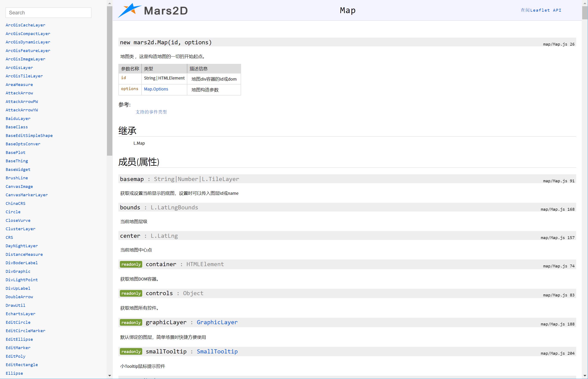588x379 pixels.
Task: Click sidebar scrollbar up arrow
Action: (110, 3)
